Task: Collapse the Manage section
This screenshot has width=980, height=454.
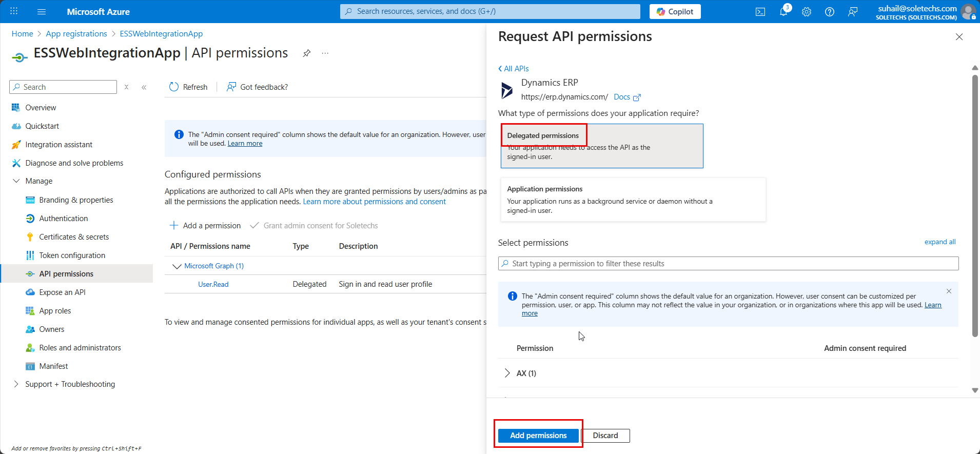Action: (16, 181)
